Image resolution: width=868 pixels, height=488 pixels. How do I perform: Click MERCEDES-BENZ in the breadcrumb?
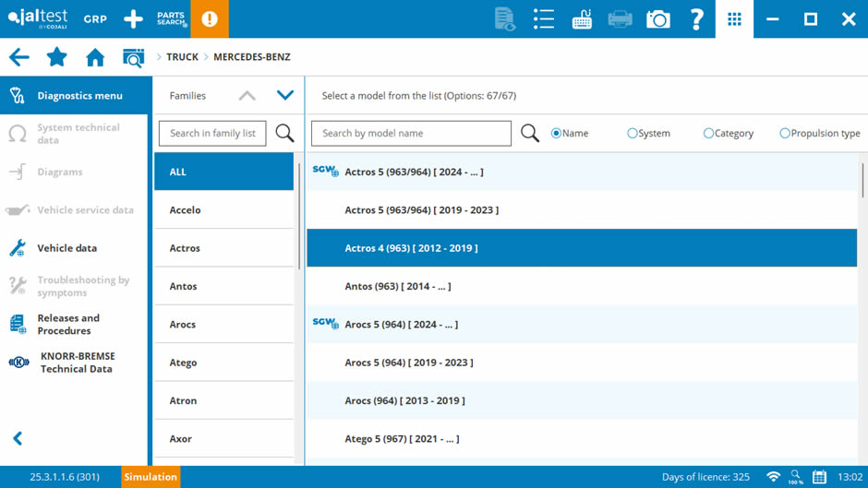[252, 57]
